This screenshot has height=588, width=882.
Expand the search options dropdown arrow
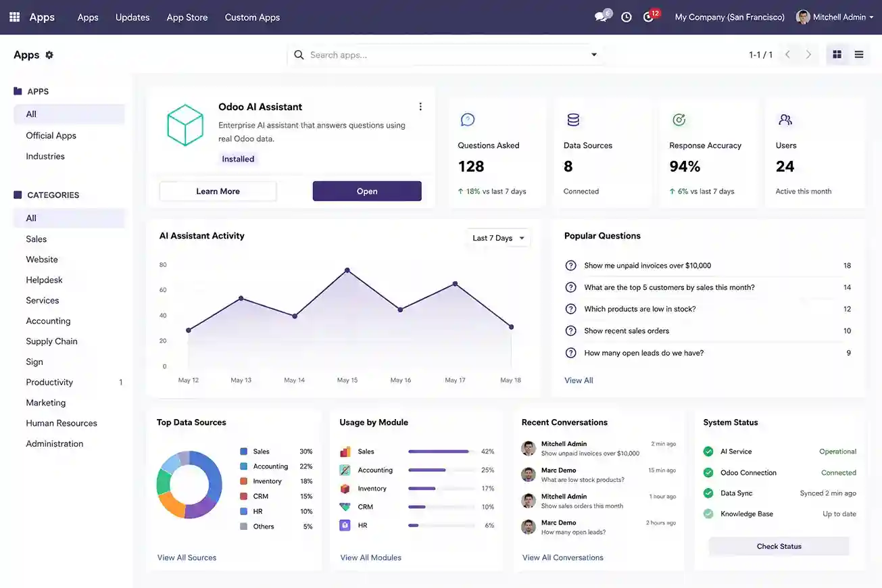click(x=594, y=55)
